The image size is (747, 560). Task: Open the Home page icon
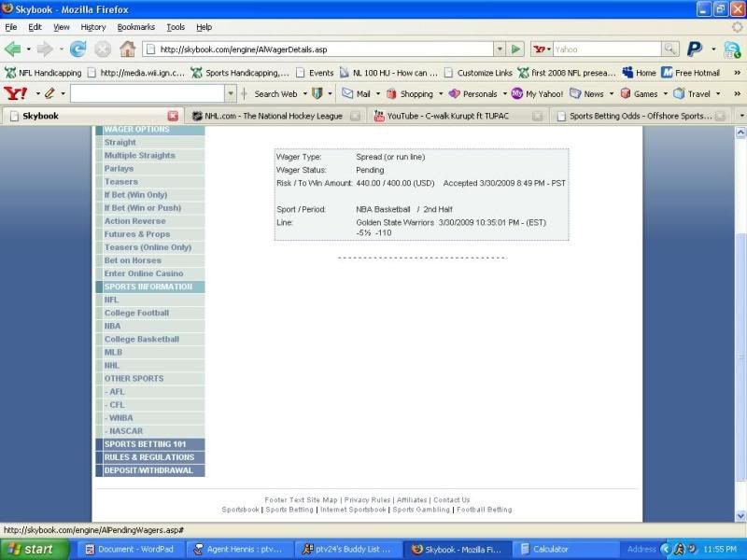(x=127, y=49)
